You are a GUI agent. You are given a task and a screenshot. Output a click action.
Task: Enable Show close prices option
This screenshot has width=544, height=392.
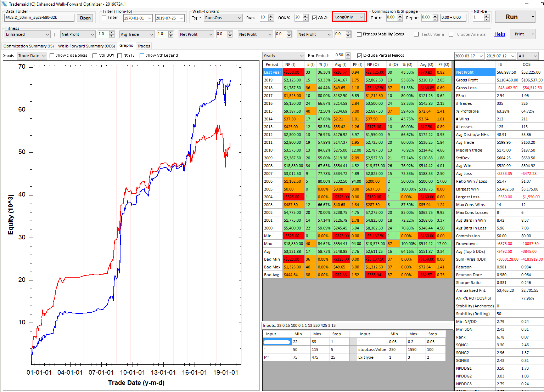52,56
